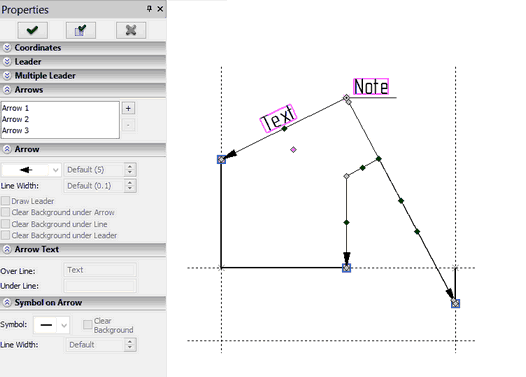Select Arrow 2 in the list

[15, 119]
